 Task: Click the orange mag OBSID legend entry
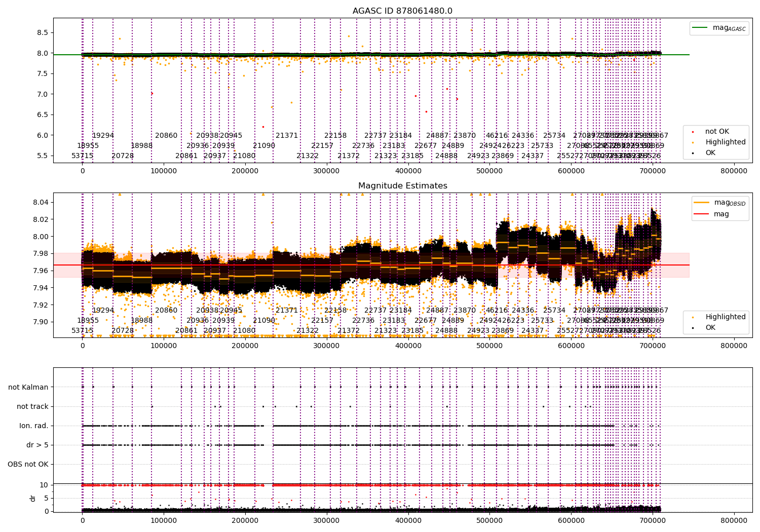point(719,203)
